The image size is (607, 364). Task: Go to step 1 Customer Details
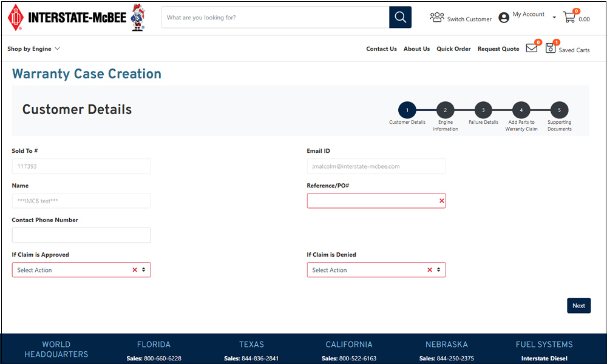tap(407, 110)
